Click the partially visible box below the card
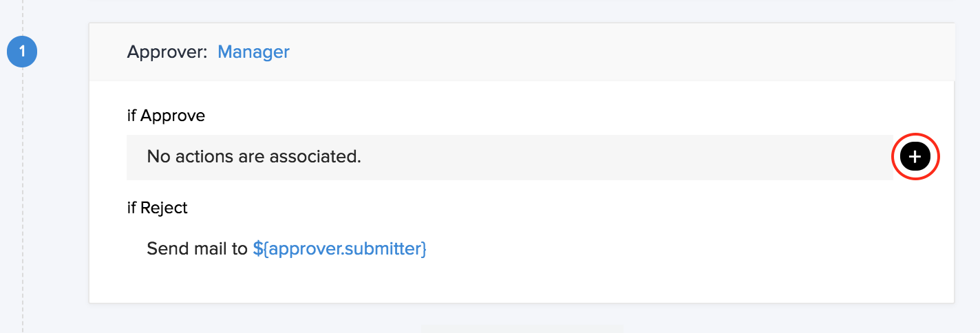 (522, 329)
